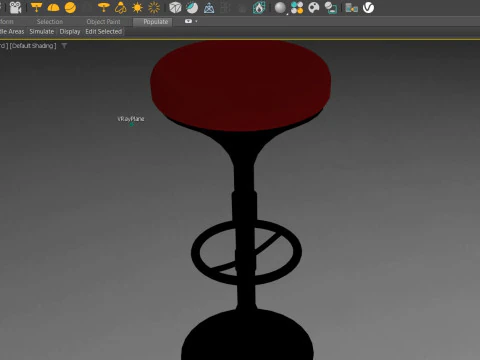
Task: Select the VRayPlane label in viewport
Action: (131, 119)
